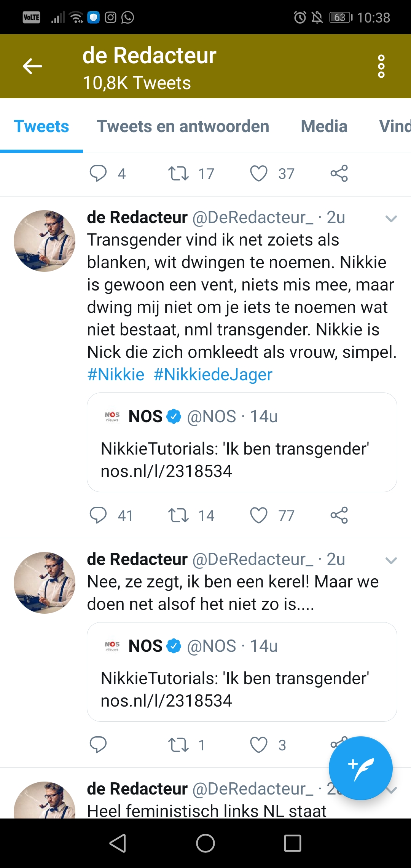
Task: Open the #Nikkie hashtag link
Action: (x=116, y=375)
